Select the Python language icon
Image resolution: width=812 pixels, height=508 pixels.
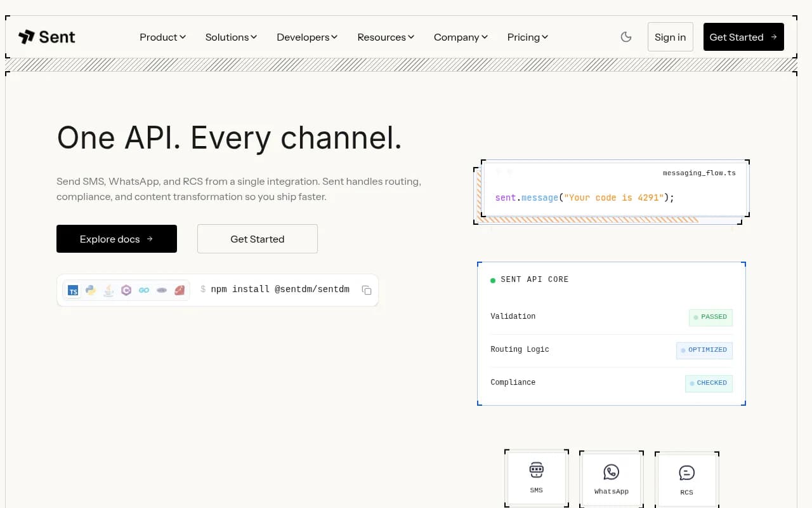91,290
